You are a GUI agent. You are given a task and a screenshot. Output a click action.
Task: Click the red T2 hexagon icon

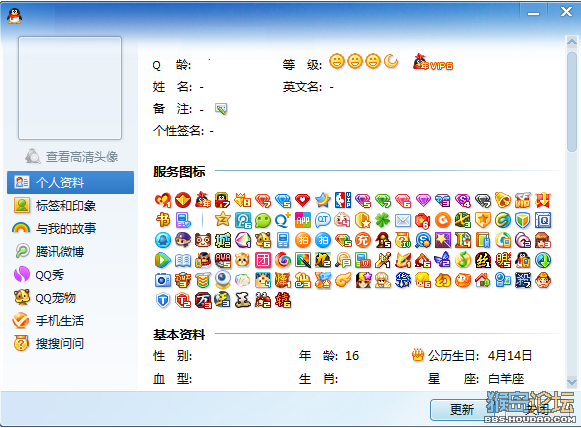coord(183,300)
